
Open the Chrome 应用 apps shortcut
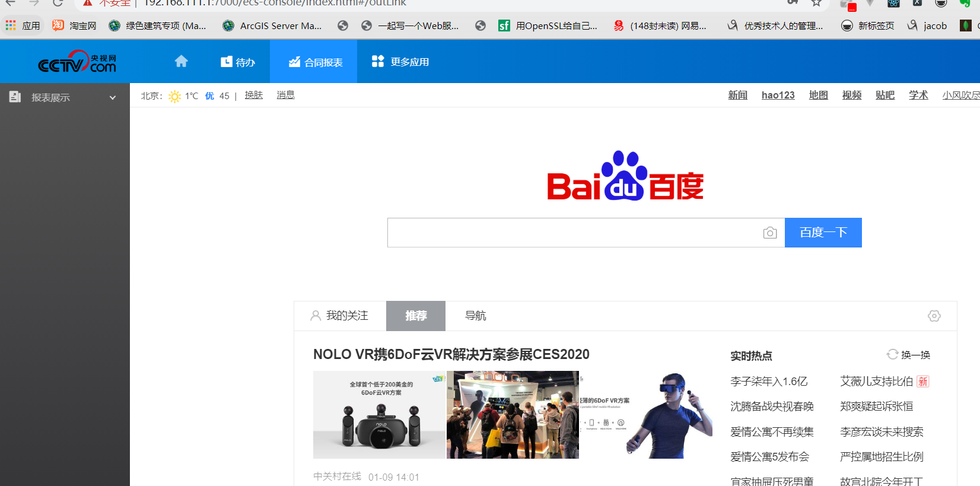23,26
